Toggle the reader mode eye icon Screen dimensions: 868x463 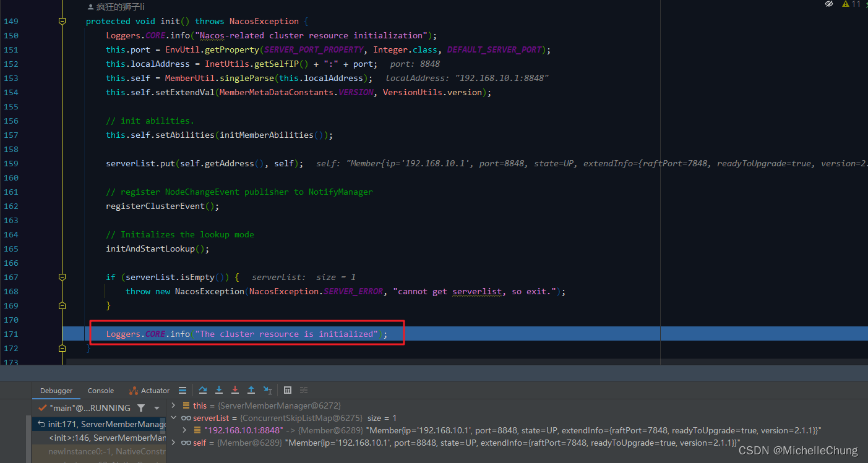point(829,4)
